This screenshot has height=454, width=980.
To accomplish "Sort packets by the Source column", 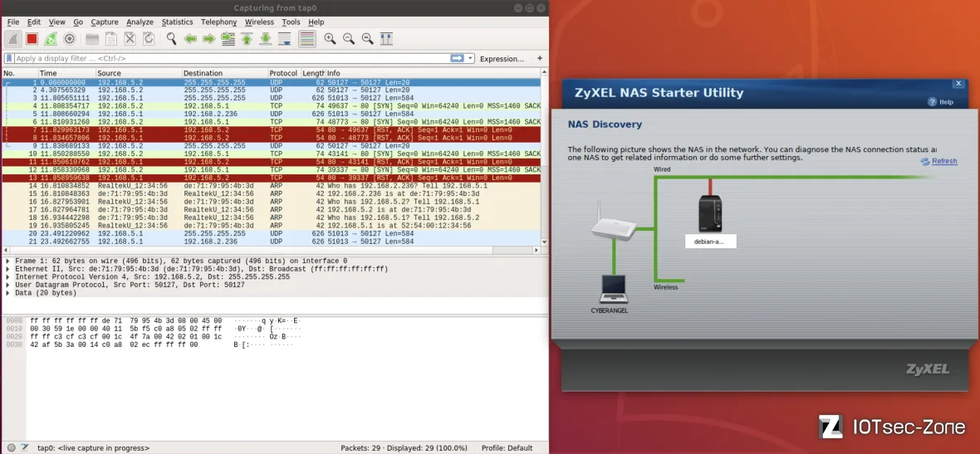I will [138, 74].
